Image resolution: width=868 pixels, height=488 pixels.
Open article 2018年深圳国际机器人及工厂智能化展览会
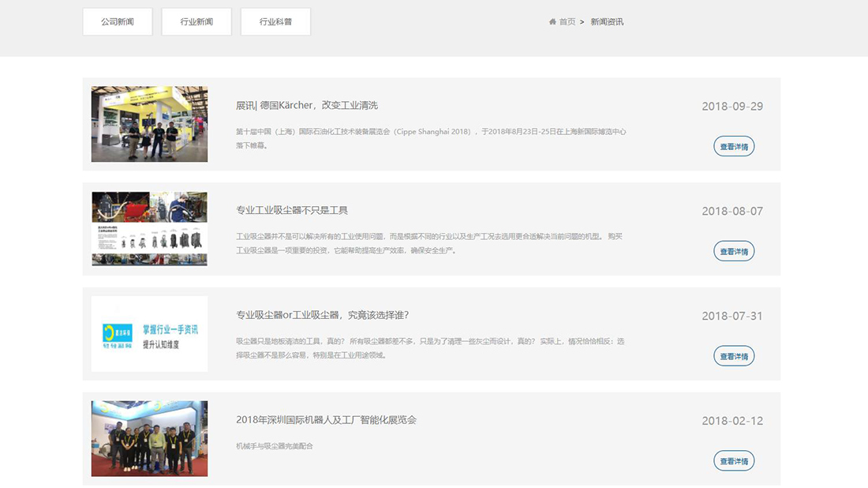coord(326,420)
